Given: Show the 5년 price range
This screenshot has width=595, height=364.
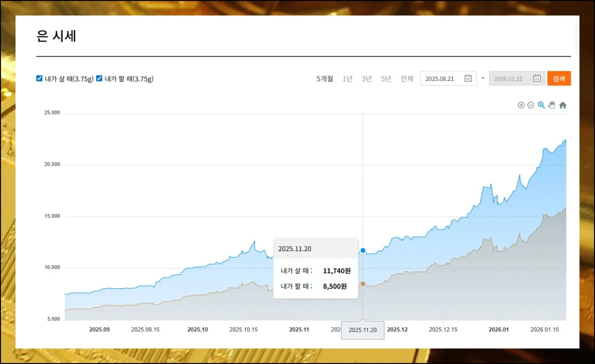Looking at the screenshot, I should 386,79.
